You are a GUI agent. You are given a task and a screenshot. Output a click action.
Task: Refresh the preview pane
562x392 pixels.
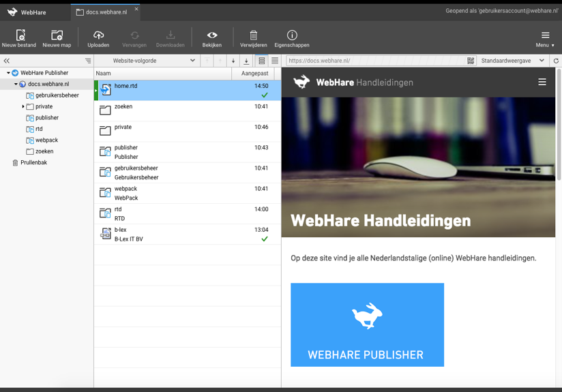(x=556, y=61)
